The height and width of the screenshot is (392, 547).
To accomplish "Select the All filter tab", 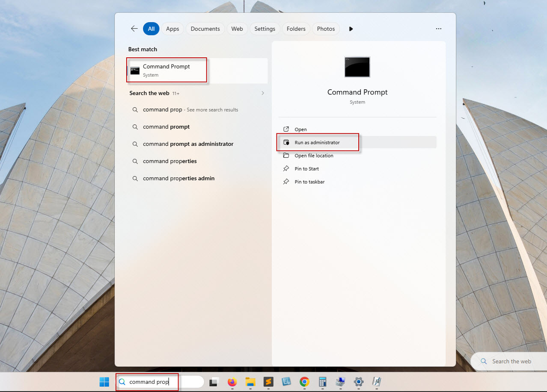I will pyautogui.click(x=151, y=29).
